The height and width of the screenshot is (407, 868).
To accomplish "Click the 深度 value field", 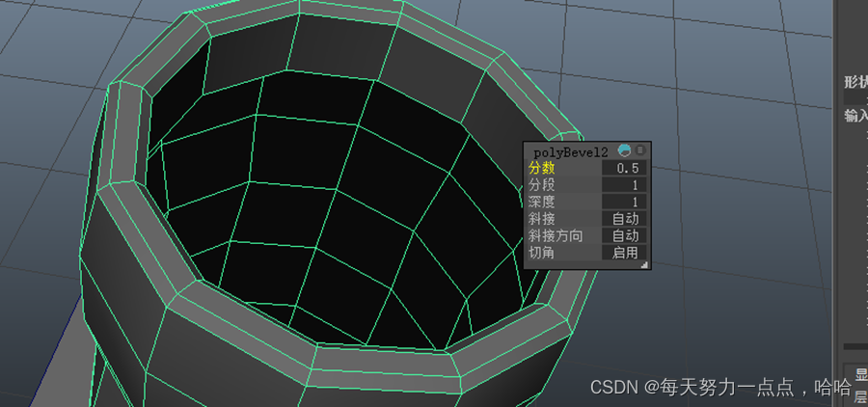I will coord(626,202).
